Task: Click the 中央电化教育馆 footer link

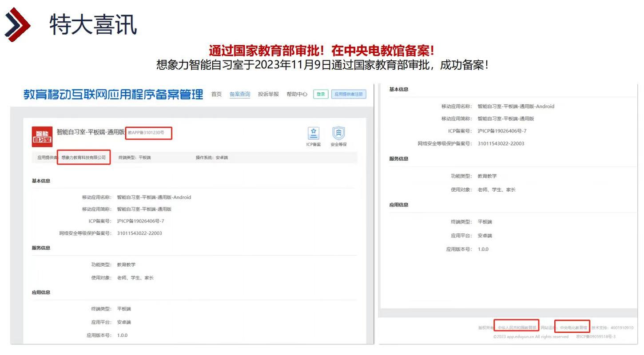Action: (x=573, y=327)
